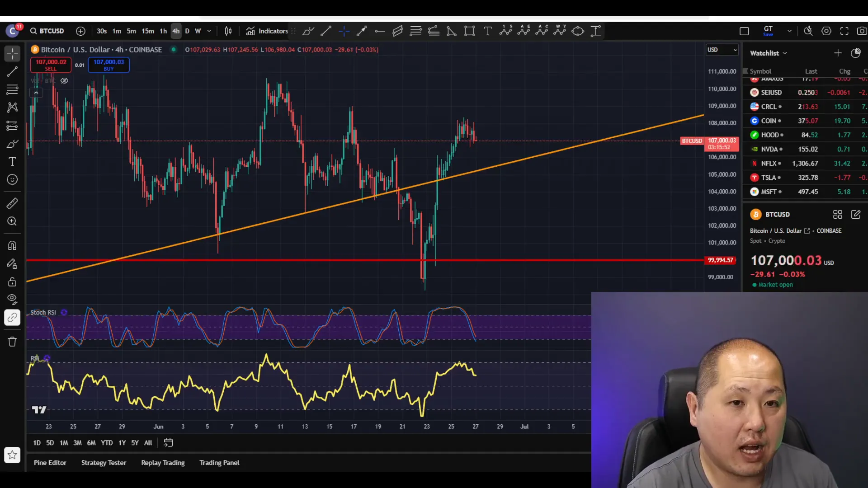Open watchlist advanced view pie icon
This screenshot has height=488, width=868.
[856, 53]
